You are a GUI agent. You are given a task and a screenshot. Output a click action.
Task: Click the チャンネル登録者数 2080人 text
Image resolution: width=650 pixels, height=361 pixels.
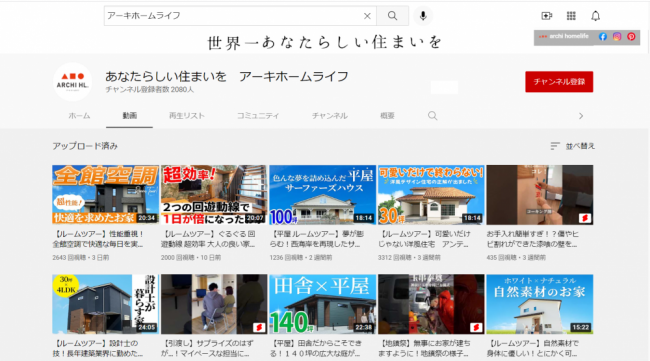click(149, 90)
